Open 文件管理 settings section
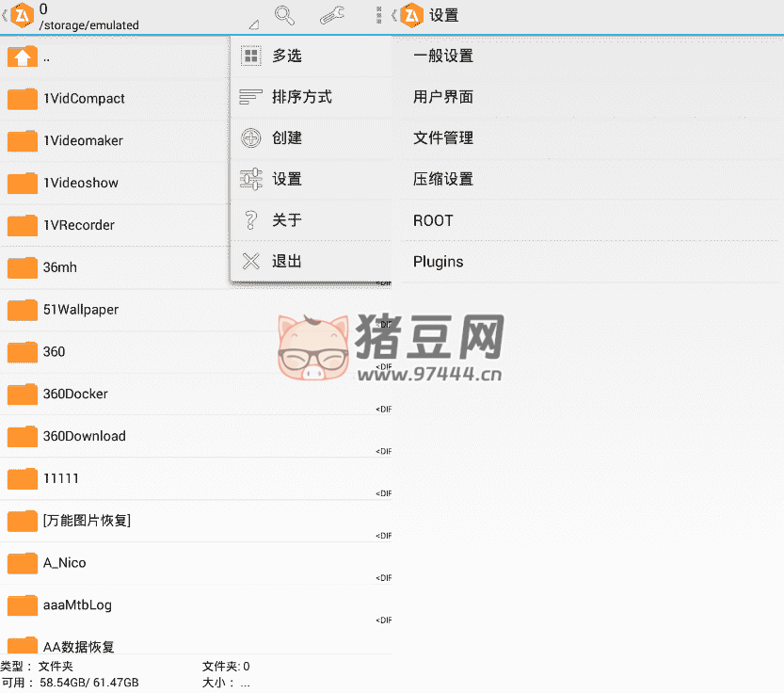This screenshot has height=693, width=784. (587, 138)
